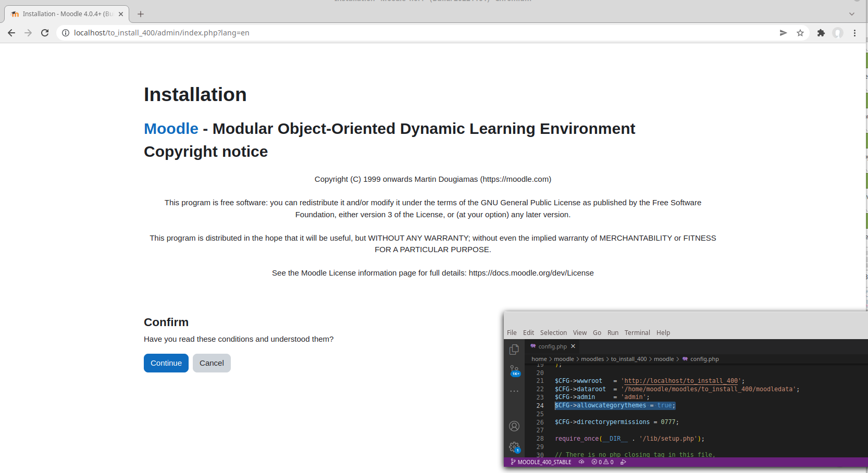Bookmark this page with the star icon
868x473 pixels.
(x=800, y=33)
